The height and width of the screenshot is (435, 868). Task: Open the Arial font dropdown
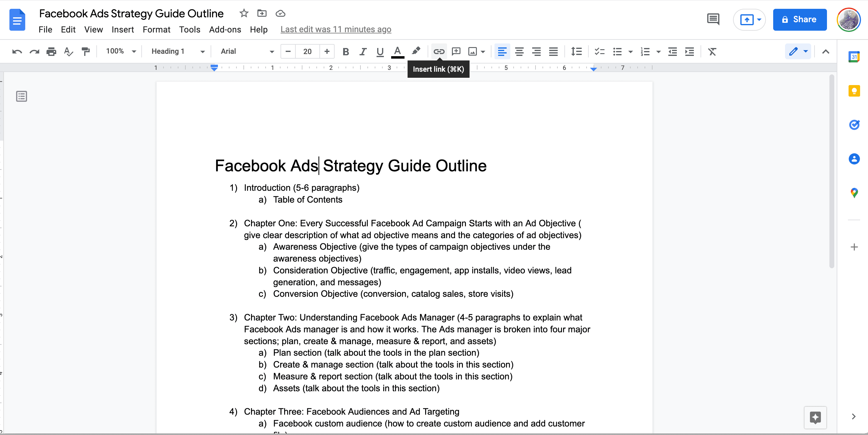point(247,51)
